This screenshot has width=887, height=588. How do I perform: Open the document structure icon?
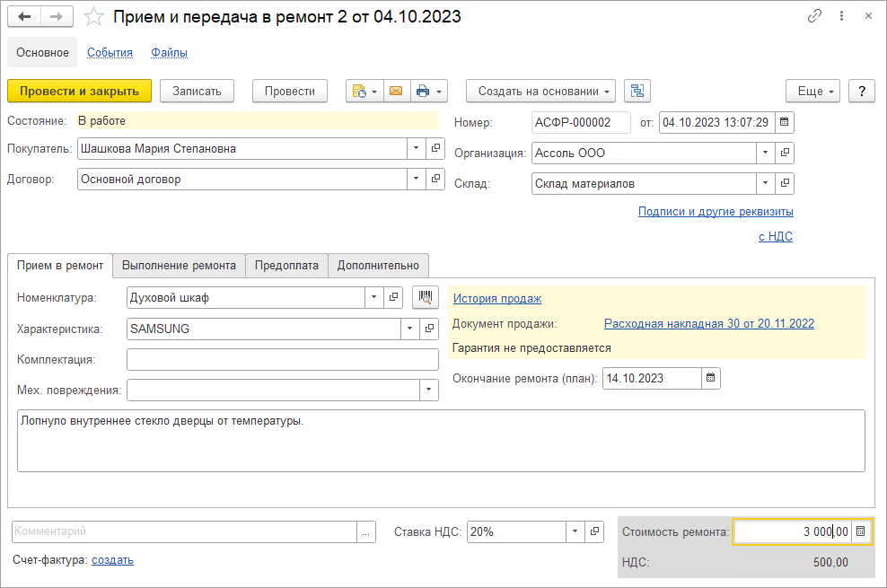(637, 91)
